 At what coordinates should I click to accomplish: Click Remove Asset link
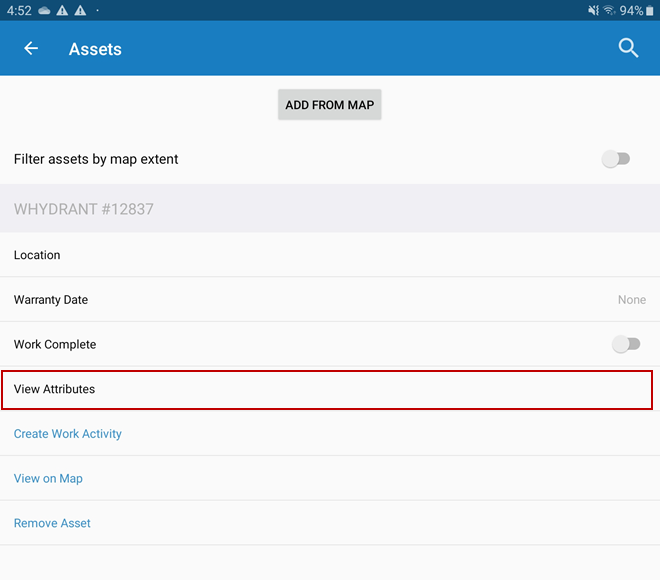(x=52, y=523)
